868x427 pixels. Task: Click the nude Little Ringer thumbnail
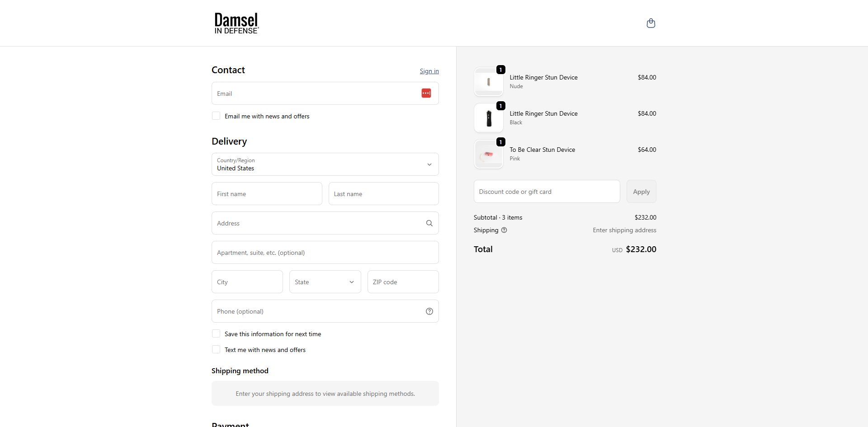(x=488, y=82)
